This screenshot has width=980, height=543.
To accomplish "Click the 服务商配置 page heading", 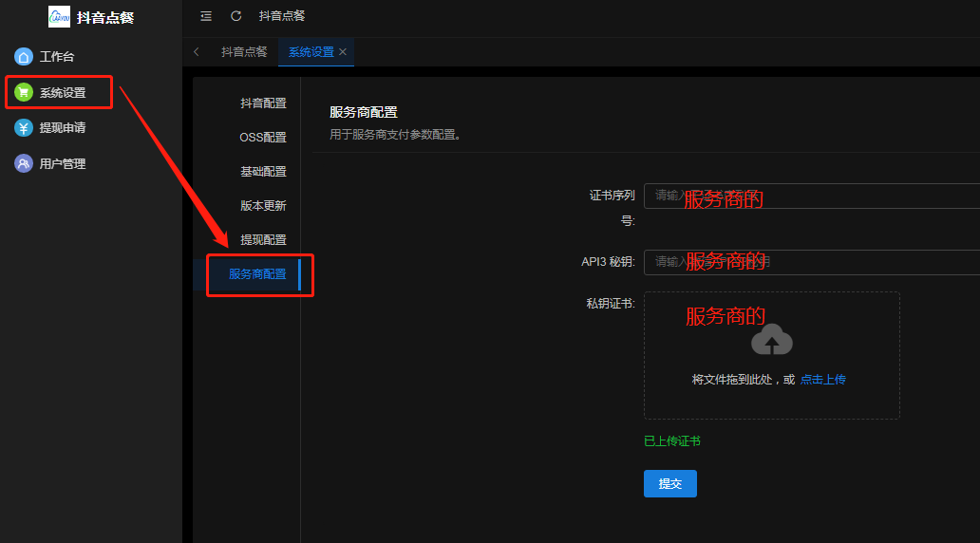I will click(364, 112).
